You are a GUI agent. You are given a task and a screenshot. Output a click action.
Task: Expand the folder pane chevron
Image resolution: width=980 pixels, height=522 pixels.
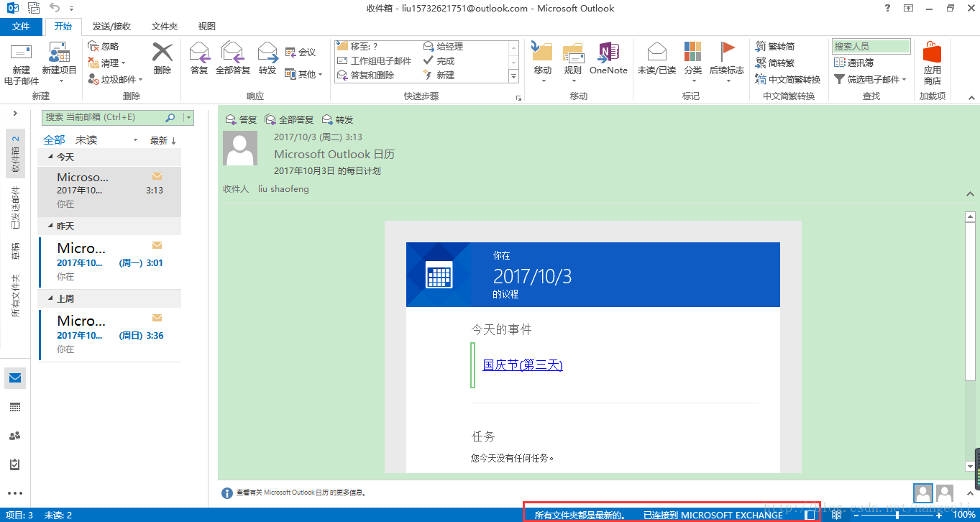15,114
